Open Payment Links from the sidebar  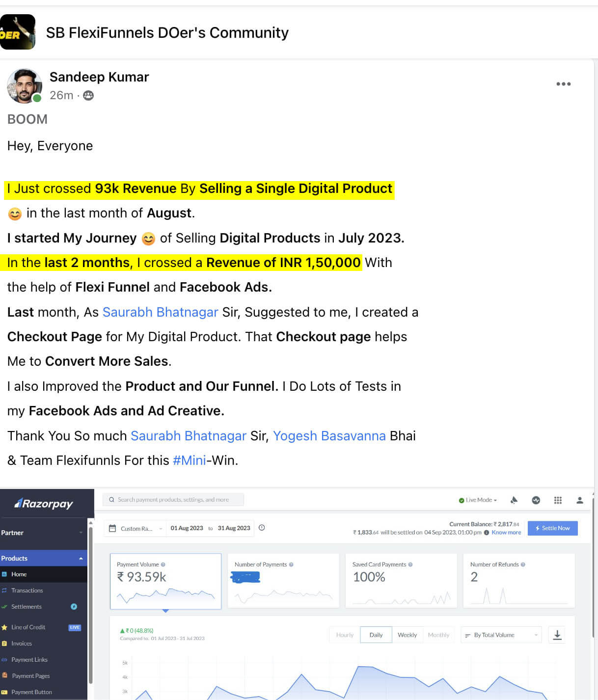tap(30, 660)
